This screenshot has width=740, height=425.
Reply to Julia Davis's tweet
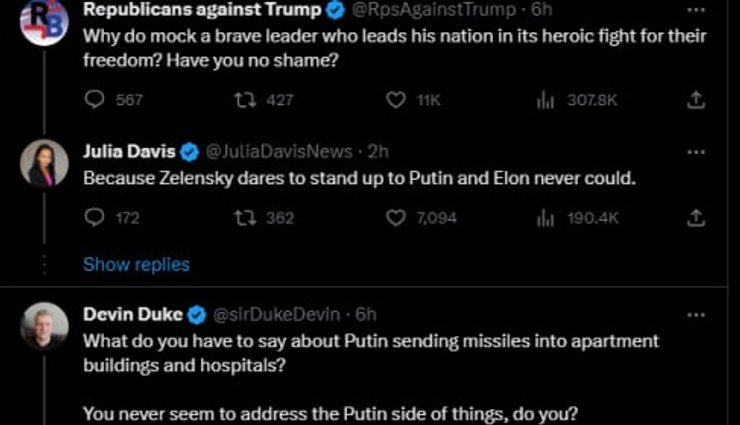click(95, 217)
